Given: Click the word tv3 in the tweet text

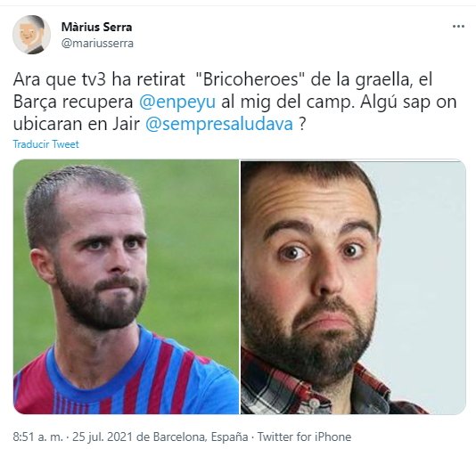Looking at the screenshot, I should click(x=94, y=80).
